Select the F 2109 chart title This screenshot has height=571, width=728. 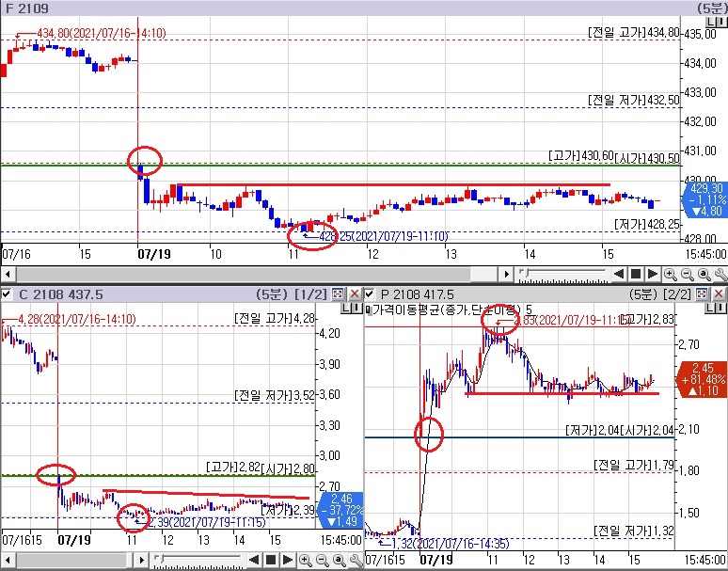27,8
